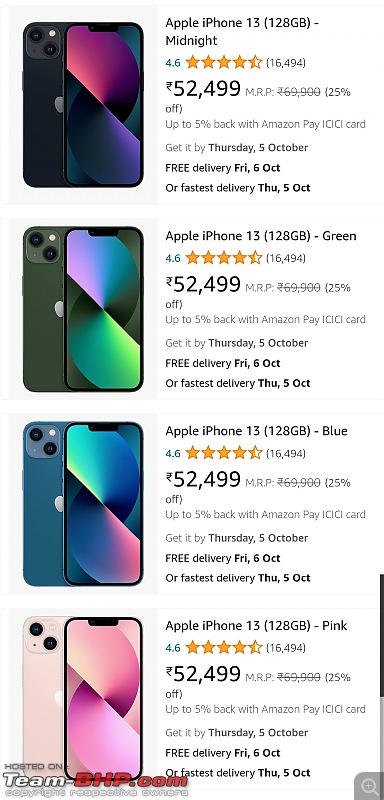Open the Apple iPhone 13 Midnight title link
Viewport: 384px width, 800px height.
point(242,32)
